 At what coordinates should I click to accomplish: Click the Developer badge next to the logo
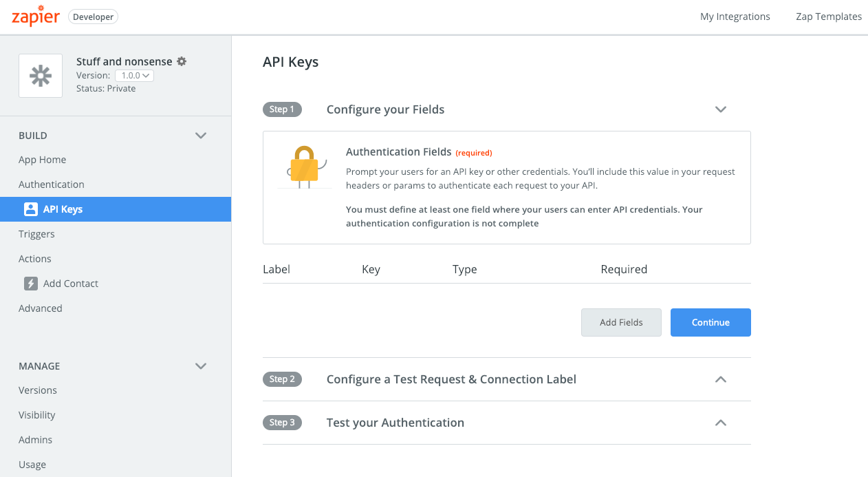(x=93, y=17)
